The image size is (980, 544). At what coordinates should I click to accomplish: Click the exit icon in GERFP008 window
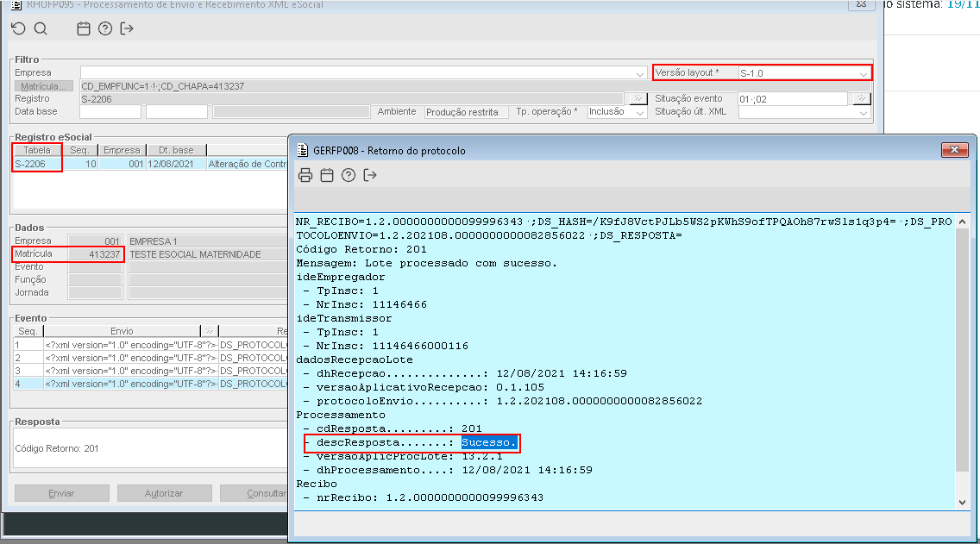click(370, 176)
